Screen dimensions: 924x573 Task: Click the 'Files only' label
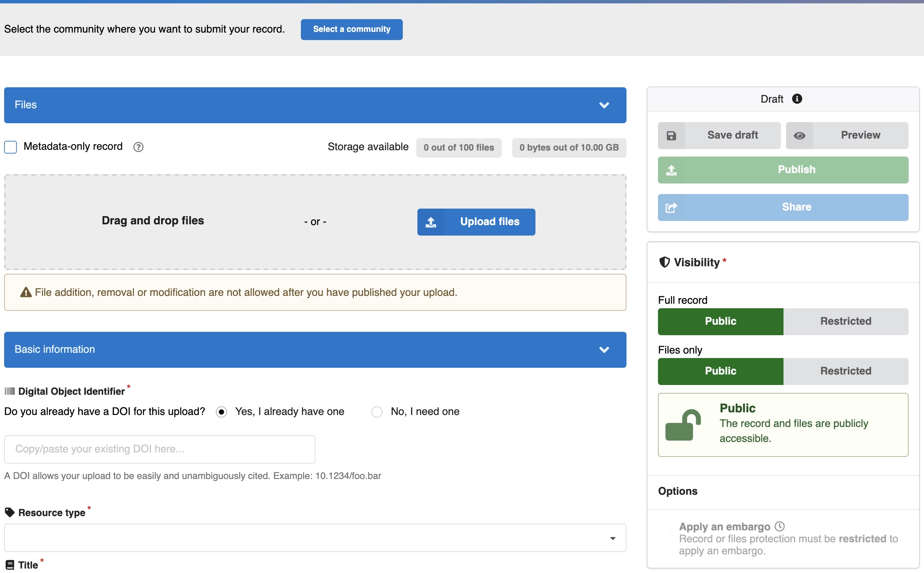[680, 350]
